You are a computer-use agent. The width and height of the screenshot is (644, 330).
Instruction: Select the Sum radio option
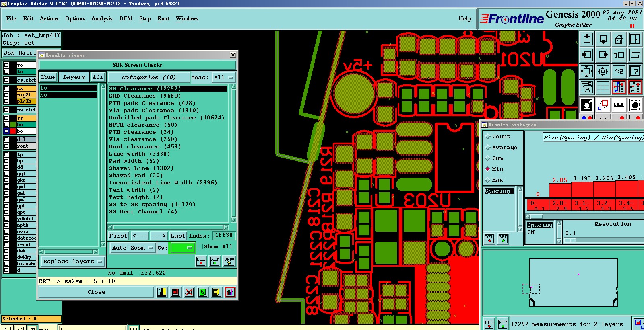point(487,158)
